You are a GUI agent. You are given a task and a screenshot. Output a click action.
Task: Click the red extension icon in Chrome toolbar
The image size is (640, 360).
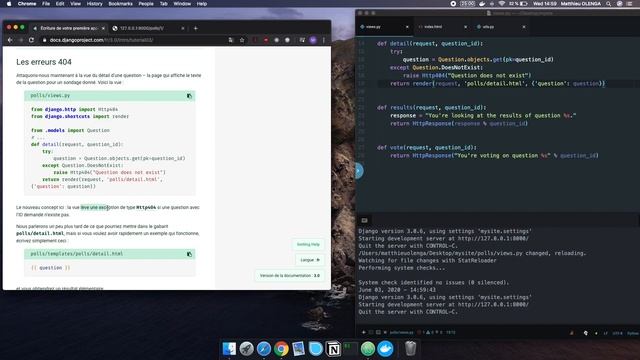pos(266,40)
